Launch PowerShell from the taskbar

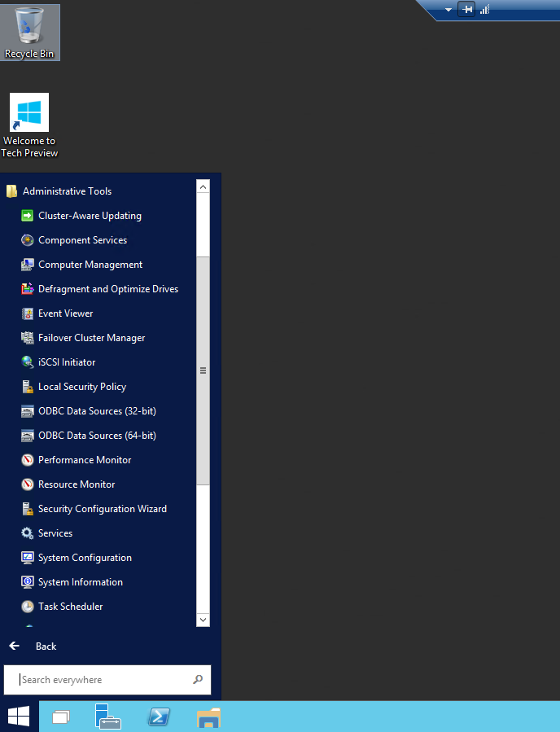[x=159, y=717]
